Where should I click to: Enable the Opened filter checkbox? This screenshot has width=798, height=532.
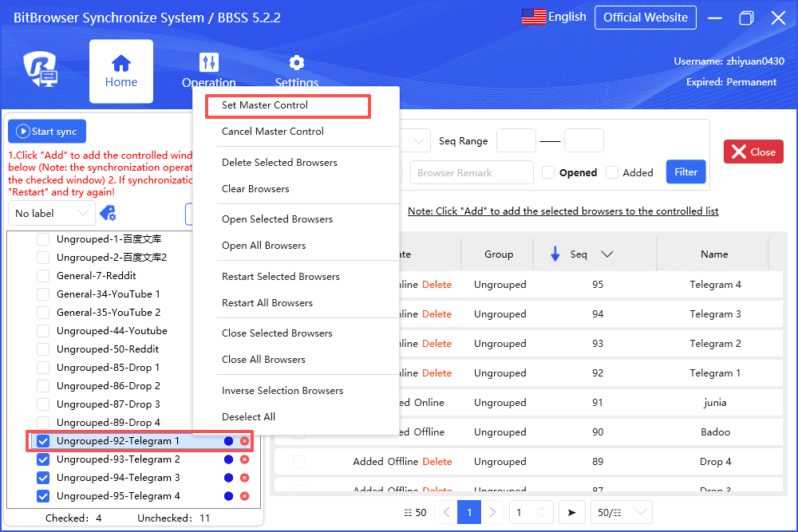tap(548, 172)
